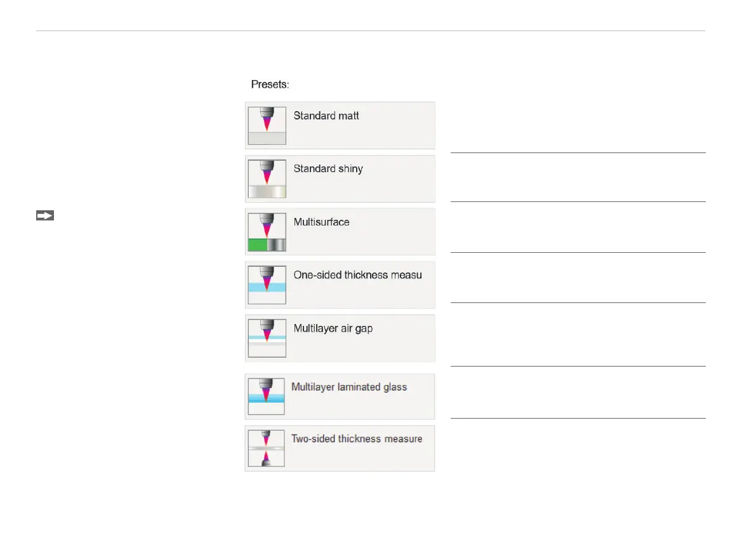This screenshot has width=756, height=533.
Task: Click the One-sided thickness measurement icon
Action: pyautogui.click(x=267, y=285)
